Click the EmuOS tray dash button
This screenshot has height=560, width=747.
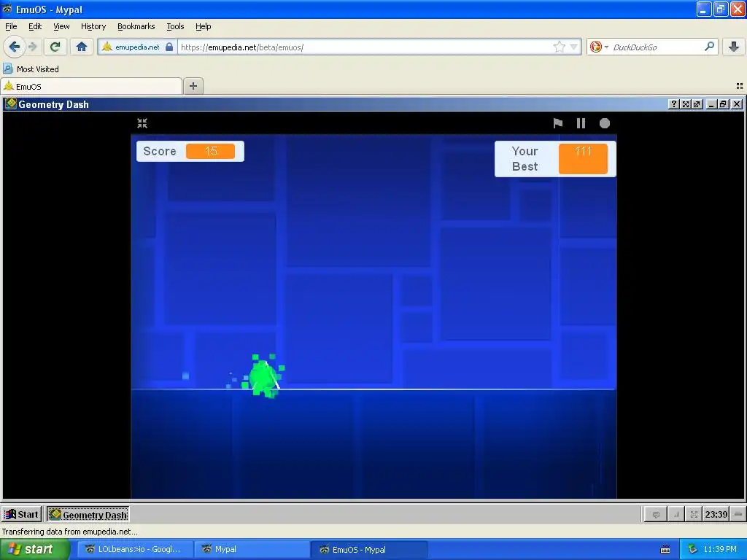coord(738,514)
